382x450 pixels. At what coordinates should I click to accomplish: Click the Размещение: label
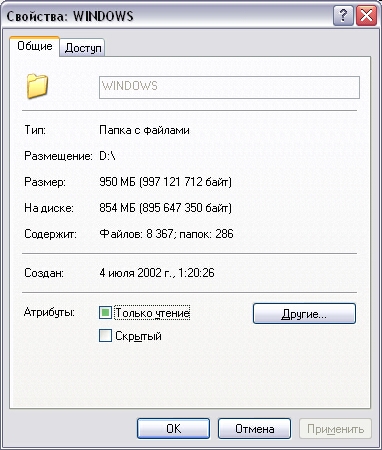(58, 156)
